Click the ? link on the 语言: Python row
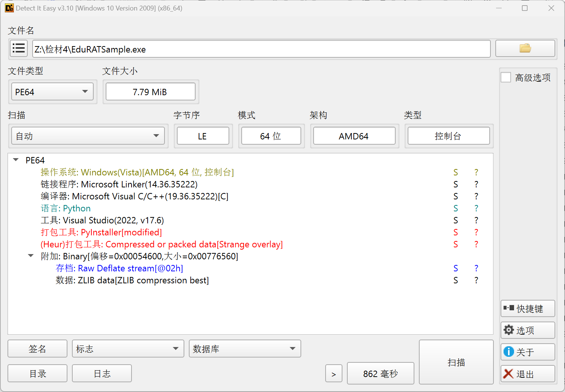Screen dimensions: 565x392 (476, 208)
